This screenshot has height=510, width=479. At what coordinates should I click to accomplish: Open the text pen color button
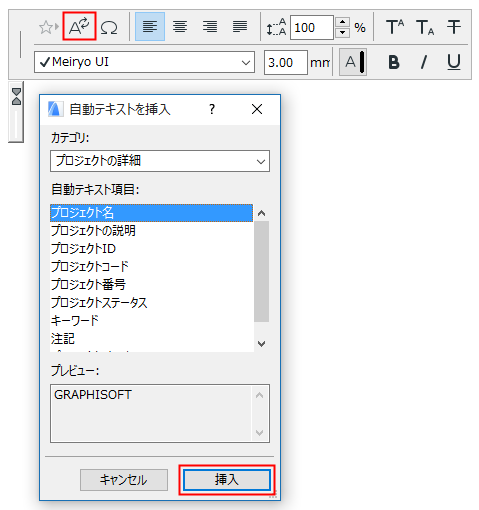tap(353, 62)
